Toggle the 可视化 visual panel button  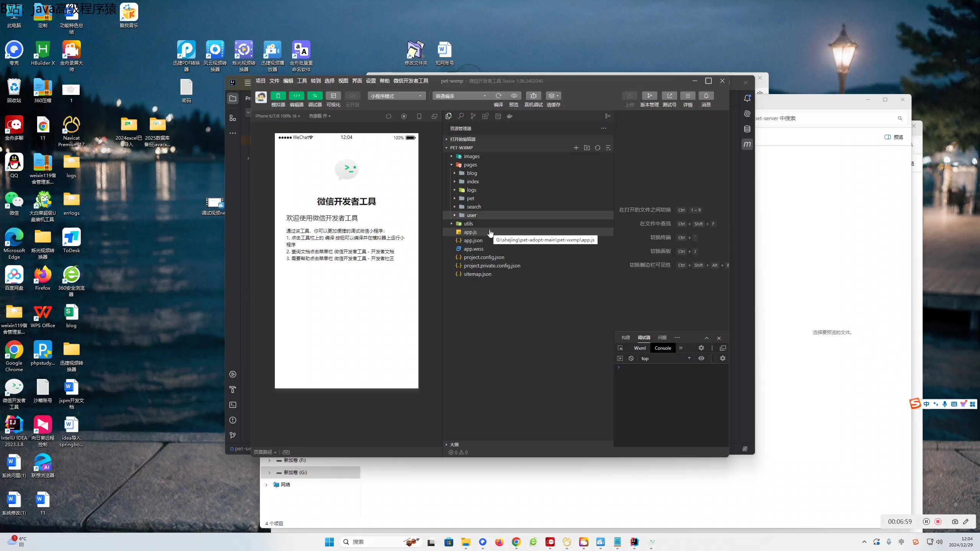[x=333, y=96]
